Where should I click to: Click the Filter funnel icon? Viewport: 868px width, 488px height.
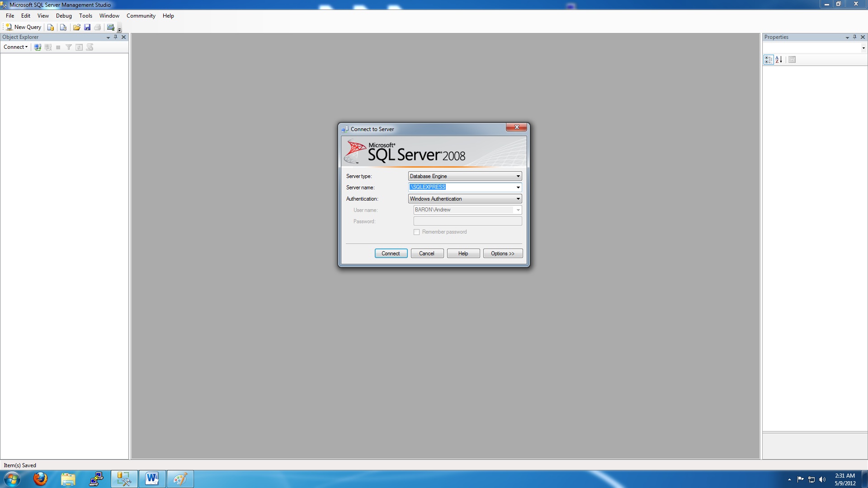pos(69,47)
